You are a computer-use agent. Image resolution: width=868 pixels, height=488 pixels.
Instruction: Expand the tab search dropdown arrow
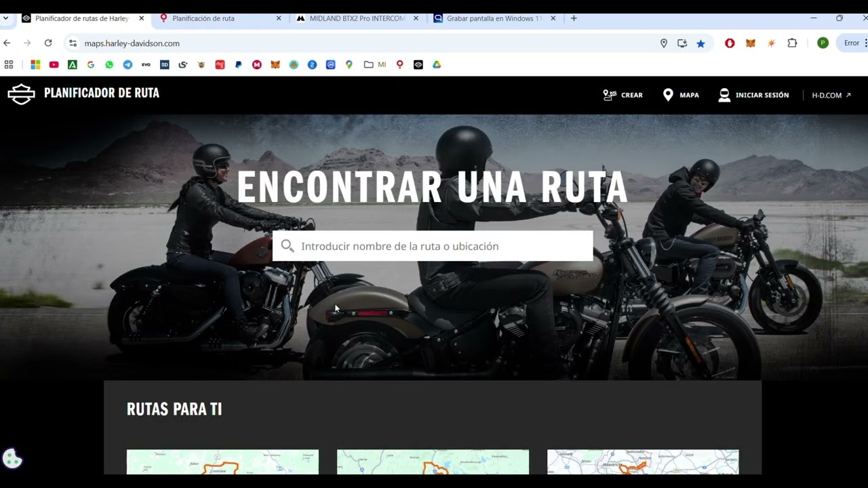coord(5,18)
